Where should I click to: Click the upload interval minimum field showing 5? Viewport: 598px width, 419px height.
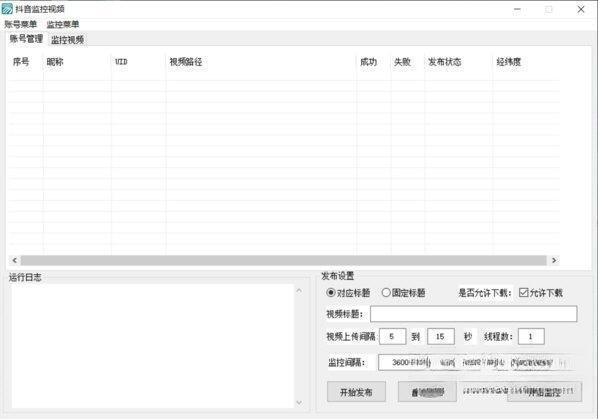tap(392, 337)
